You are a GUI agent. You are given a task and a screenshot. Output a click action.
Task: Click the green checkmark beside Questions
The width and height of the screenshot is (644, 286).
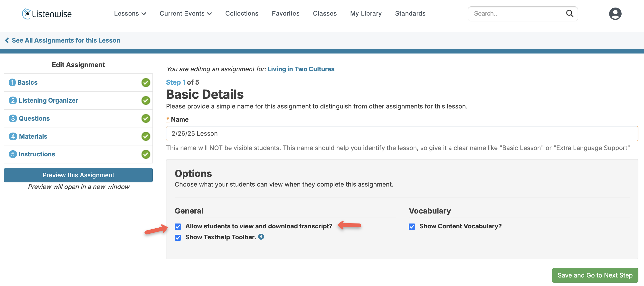point(146,118)
